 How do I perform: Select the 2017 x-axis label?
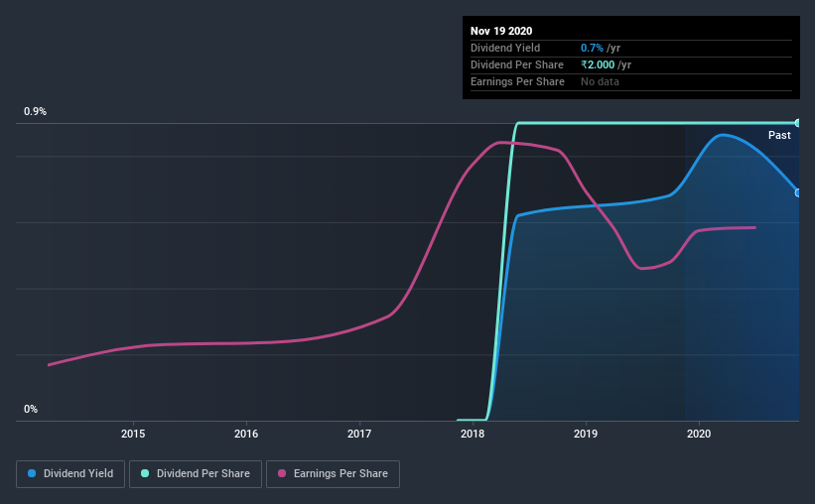tap(359, 434)
